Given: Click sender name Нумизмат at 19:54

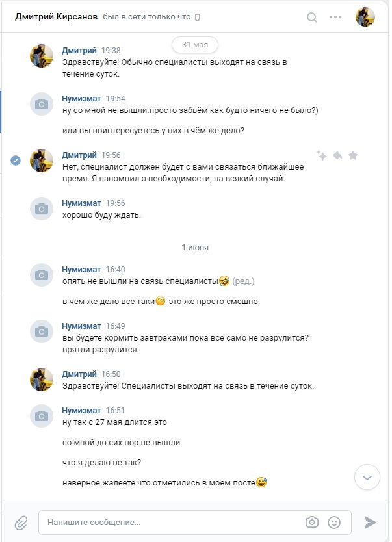Looking at the screenshot, I should point(81,99).
